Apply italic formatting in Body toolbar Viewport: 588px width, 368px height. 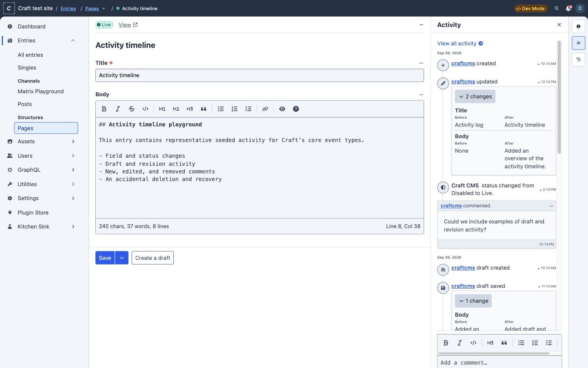pyautogui.click(x=118, y=109)
